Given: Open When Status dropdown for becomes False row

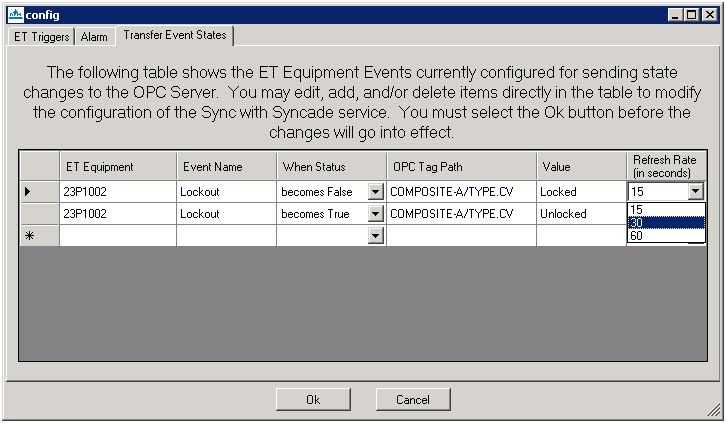Looking at the screenshot, I should pyautogui.click(x=376, y=192).
